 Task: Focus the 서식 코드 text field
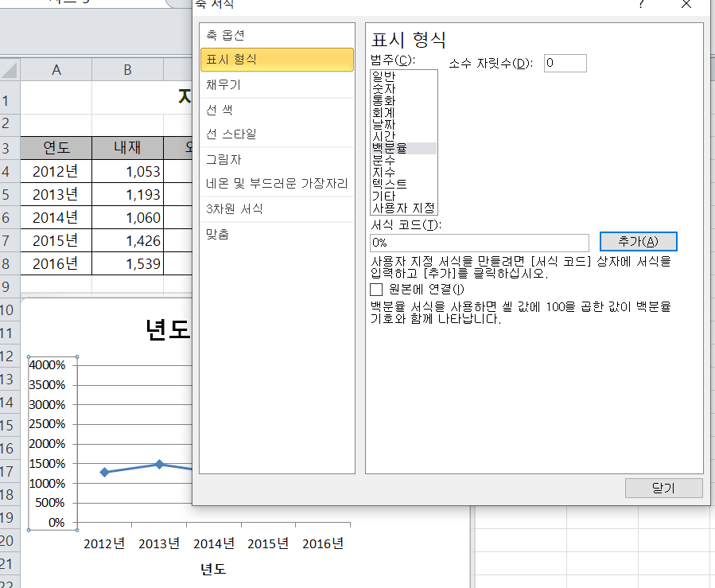(479, 242)
